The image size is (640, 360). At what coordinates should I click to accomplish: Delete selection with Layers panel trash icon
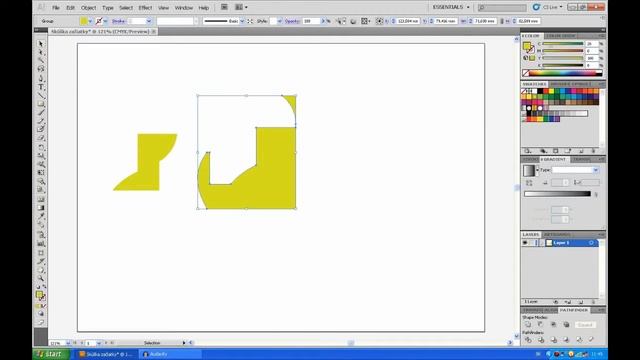[593, 302]
